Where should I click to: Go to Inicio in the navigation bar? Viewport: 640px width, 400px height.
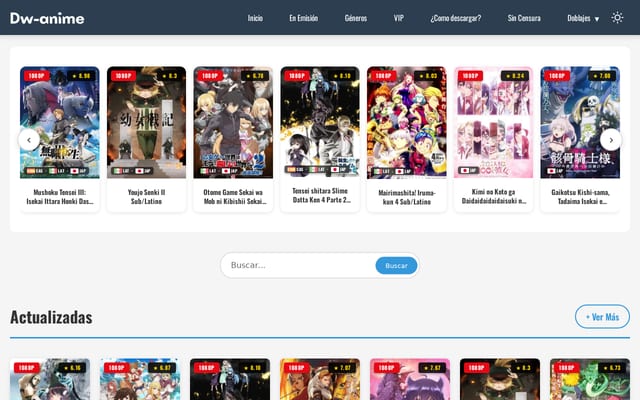click(x=255, y=18)
